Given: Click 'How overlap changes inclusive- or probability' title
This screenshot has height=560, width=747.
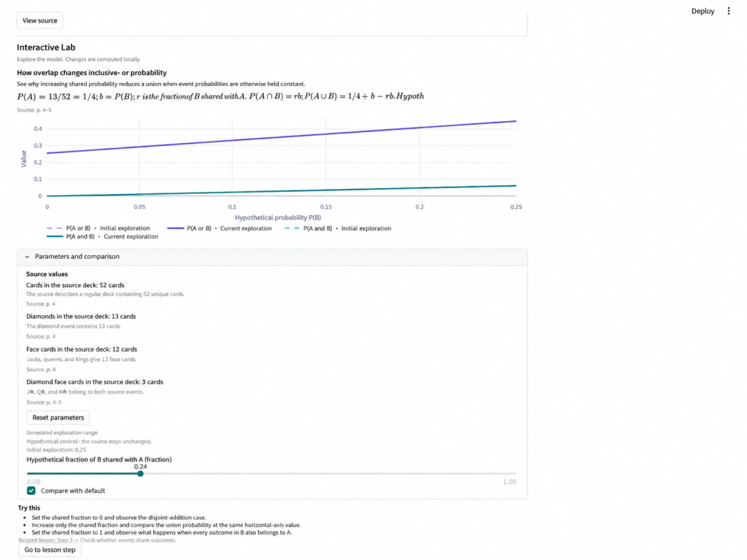Looking at the screenshot, I should (92, 73).
